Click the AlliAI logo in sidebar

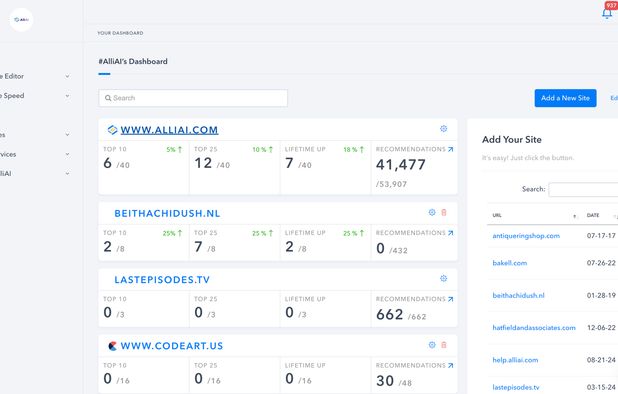pos(21,19)
